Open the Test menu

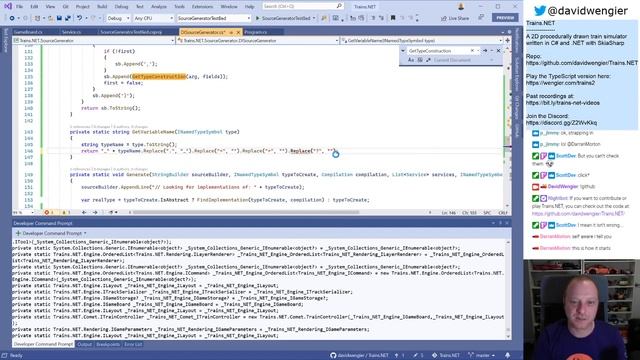(140, 7)
